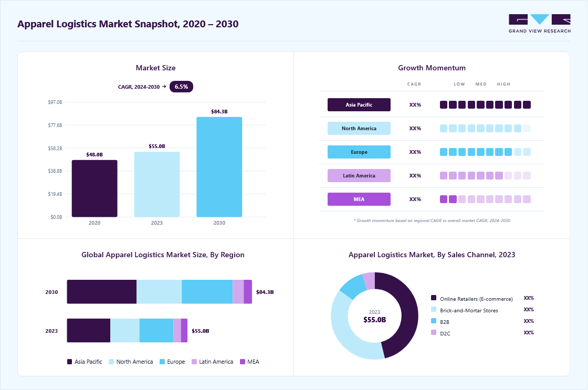Select the $48.0B bar value label

click(x=94, y=154)
